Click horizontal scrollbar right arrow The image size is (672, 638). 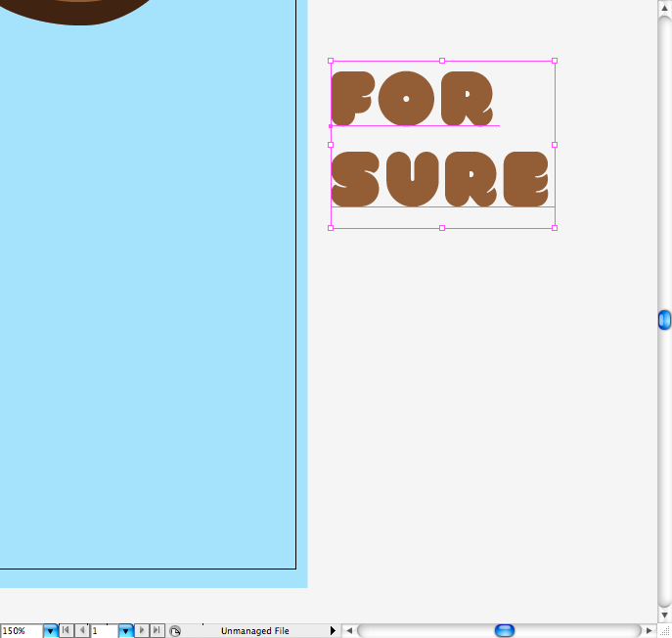[650, 631]
